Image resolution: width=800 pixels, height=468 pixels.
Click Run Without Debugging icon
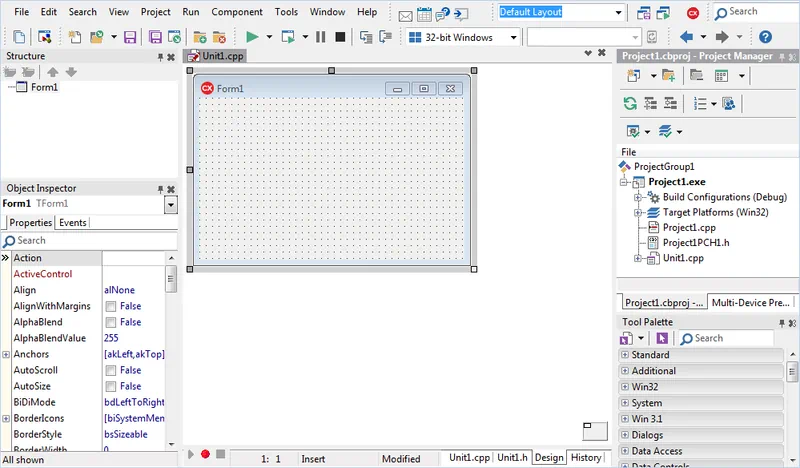coord(288,37)
